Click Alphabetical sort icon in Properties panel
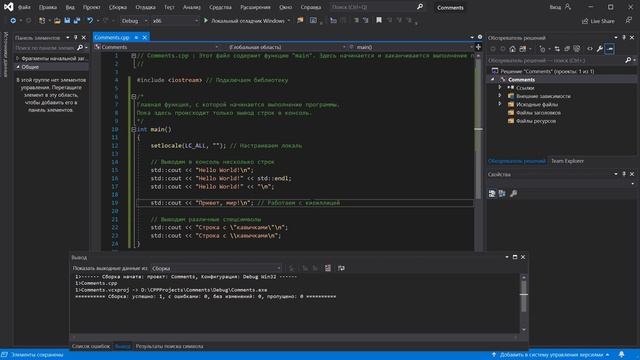The height and width of the screenshot is (360, 640). tap(502, 193)
